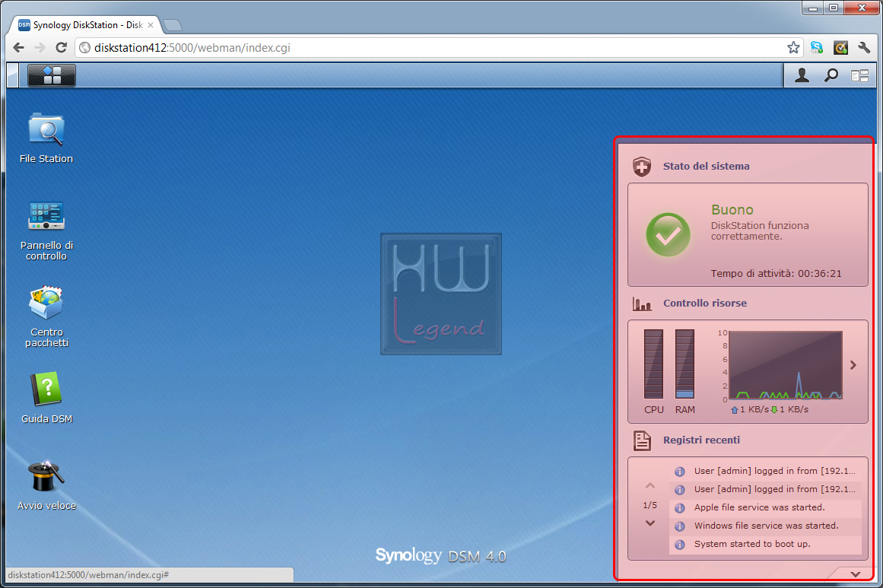Maximize the Chrome window
The width and height of the screenshot is (883, 588).
[834, 8]
